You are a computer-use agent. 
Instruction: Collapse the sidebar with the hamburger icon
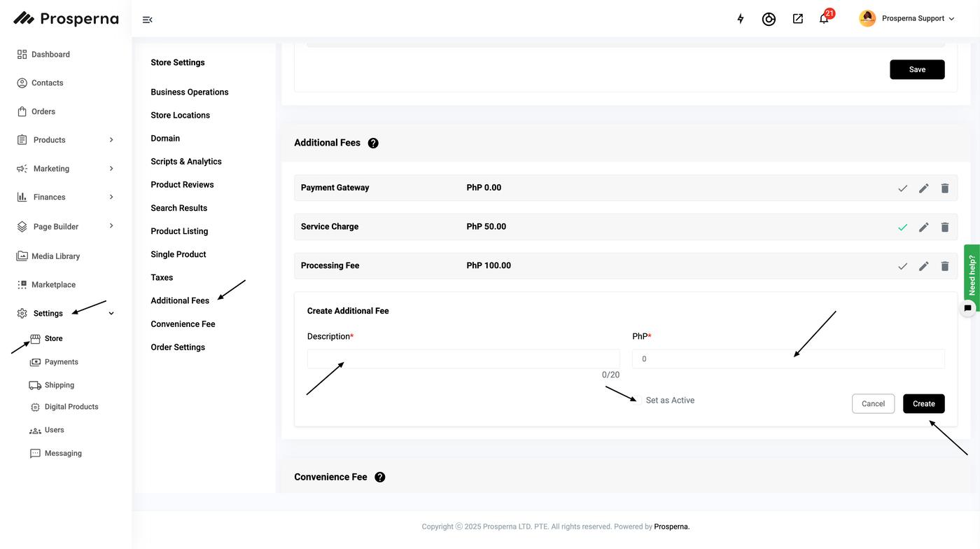(x=147, y=20)
